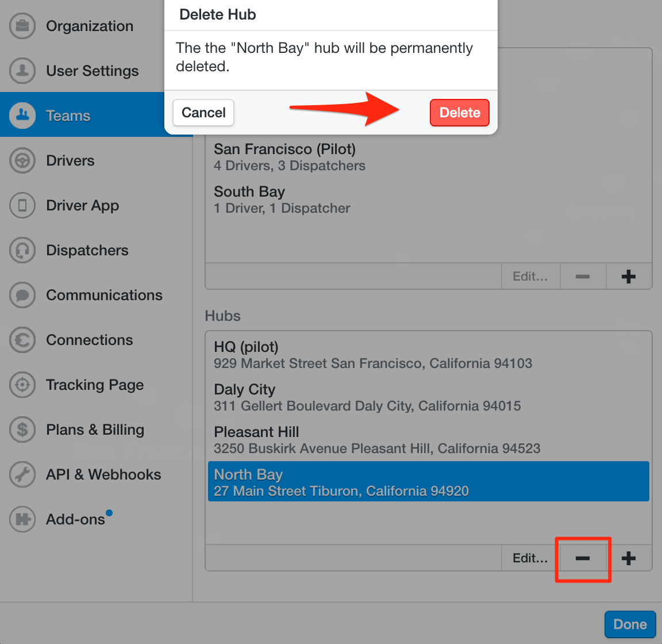Click the Done button
Screen dimensions: 662x644
(630, 624)
